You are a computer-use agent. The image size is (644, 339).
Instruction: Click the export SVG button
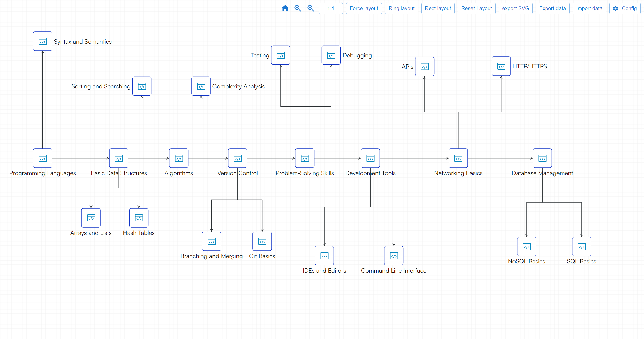[x=515, y=8]
